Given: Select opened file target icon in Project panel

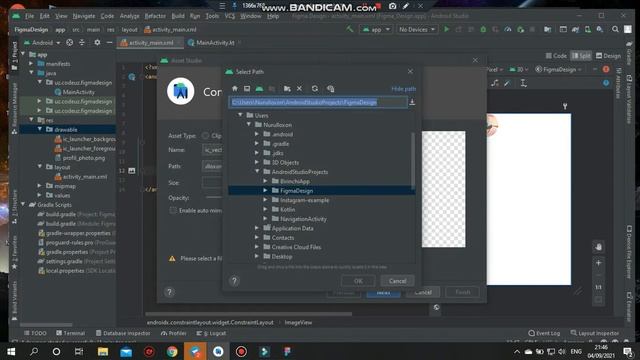Looking at the screenshot, I should (x=70, y=42).
